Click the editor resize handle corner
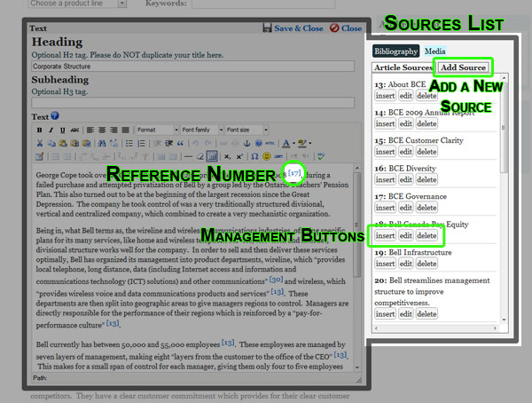This screenshot has height=403, width=532. 358,380
